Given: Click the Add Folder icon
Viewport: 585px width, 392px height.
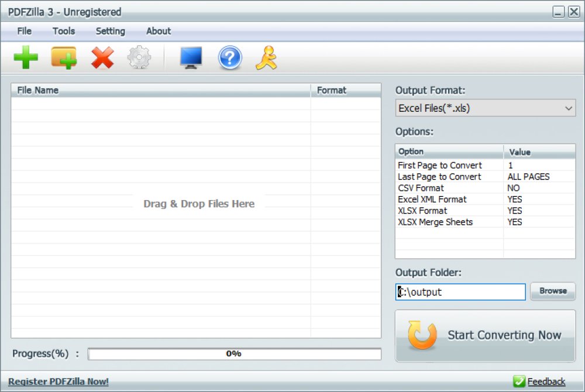Looking at the screenshot, I should pos(64,58).
